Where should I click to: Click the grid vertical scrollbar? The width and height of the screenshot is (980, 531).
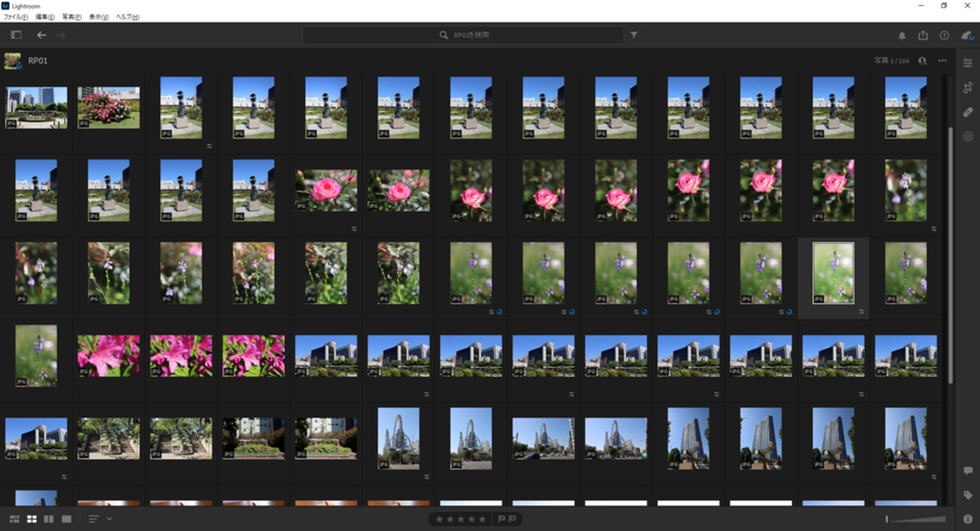pyautogui.click(x=951, y=256)
